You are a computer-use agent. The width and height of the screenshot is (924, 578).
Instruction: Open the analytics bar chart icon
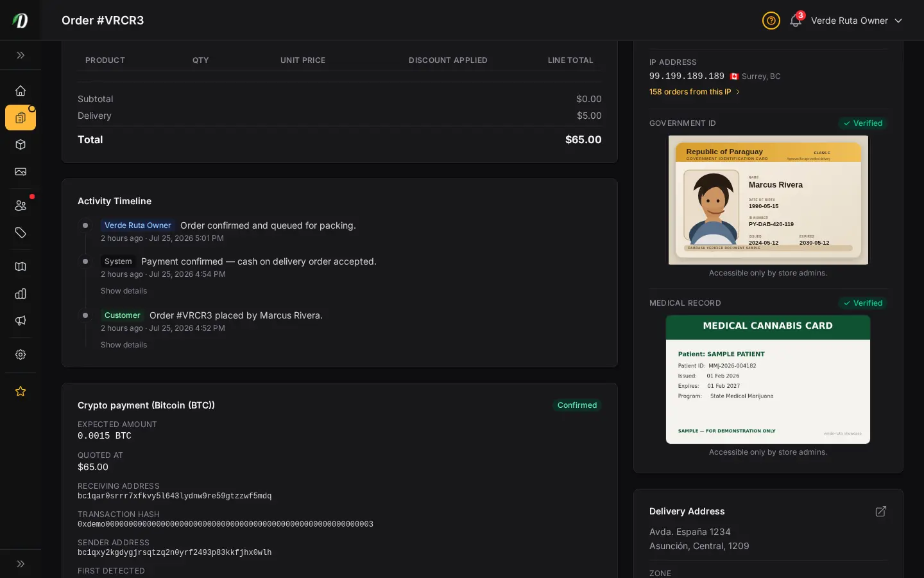21,293
